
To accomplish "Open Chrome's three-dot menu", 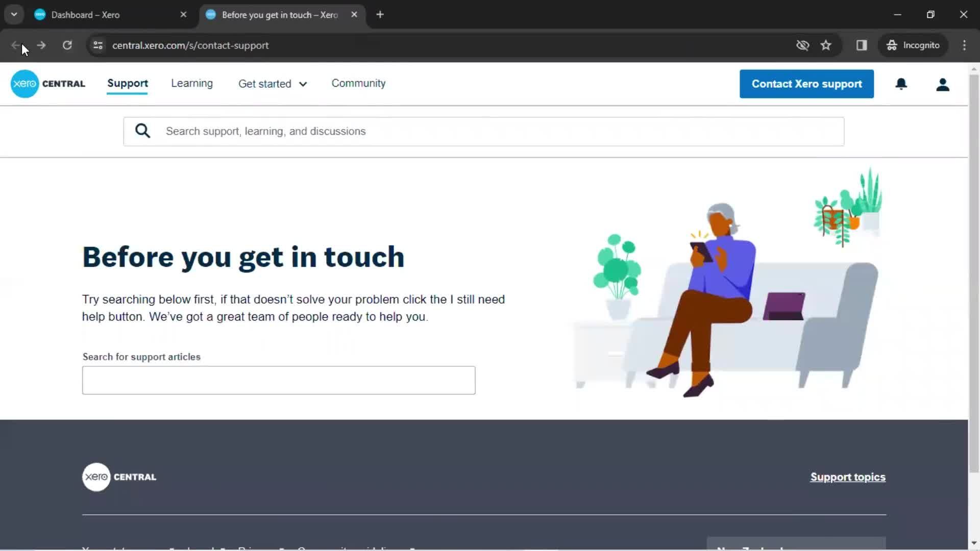I will (x=964, y=45).
